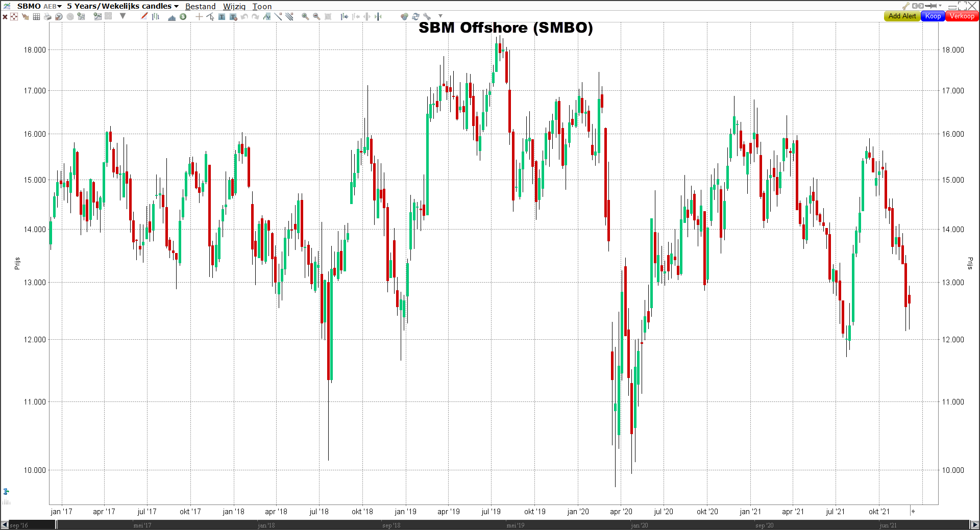This screenshot has width=980, height=530.
Task: Show the blue volume histogram icon
Action: tap(172, 17)
